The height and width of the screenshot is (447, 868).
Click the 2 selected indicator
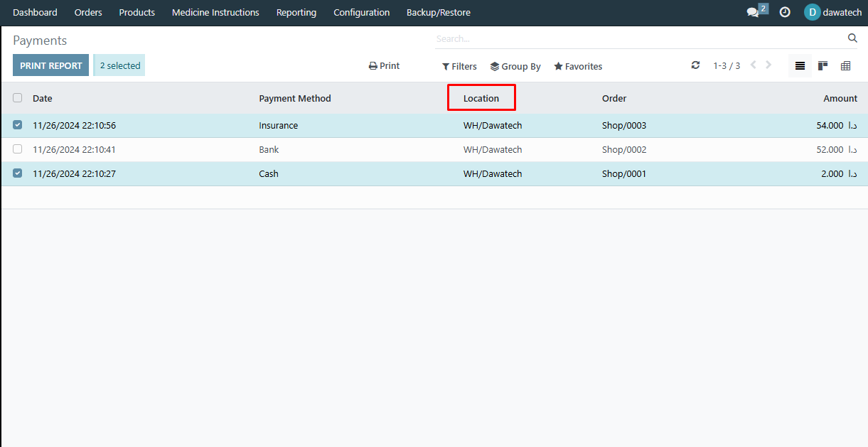[119, 65]
